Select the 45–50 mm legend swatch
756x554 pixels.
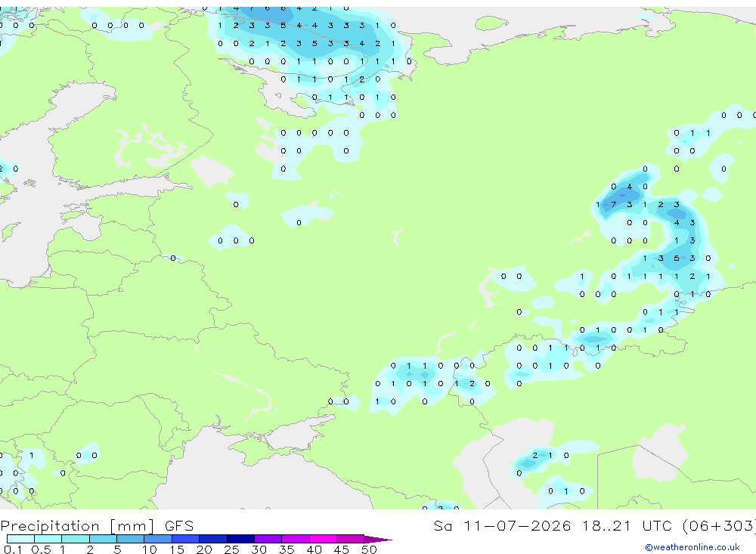click(x=350, y=539)
